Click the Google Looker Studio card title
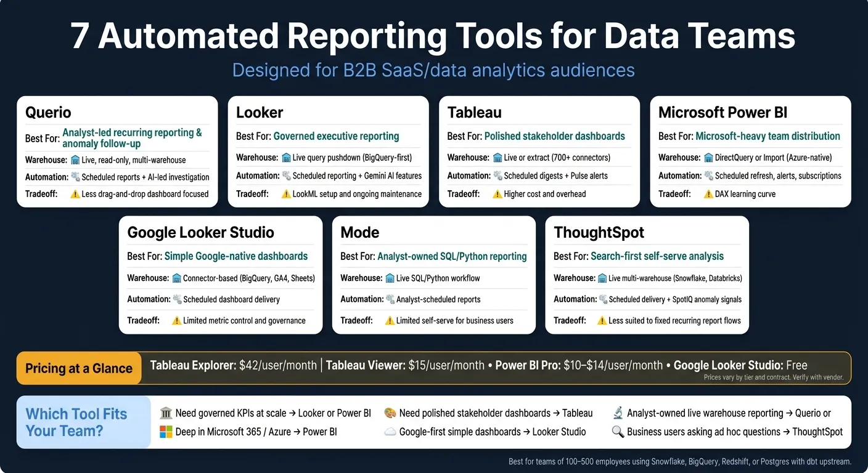This screenshot has height=473, width=868. tap(200, 233)
